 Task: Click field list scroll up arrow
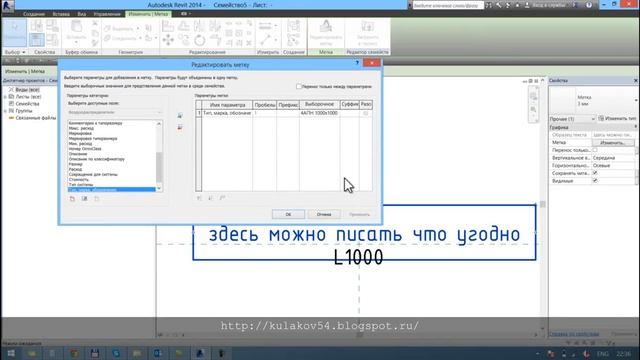159,123
